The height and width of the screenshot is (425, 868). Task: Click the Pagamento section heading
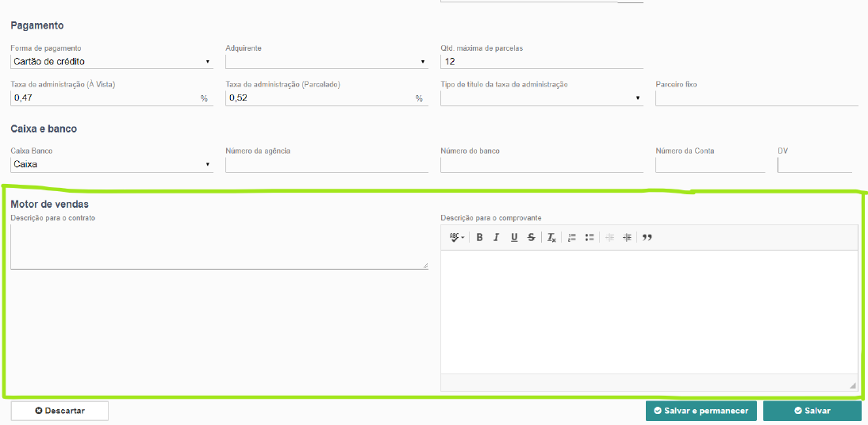(37, 25)
